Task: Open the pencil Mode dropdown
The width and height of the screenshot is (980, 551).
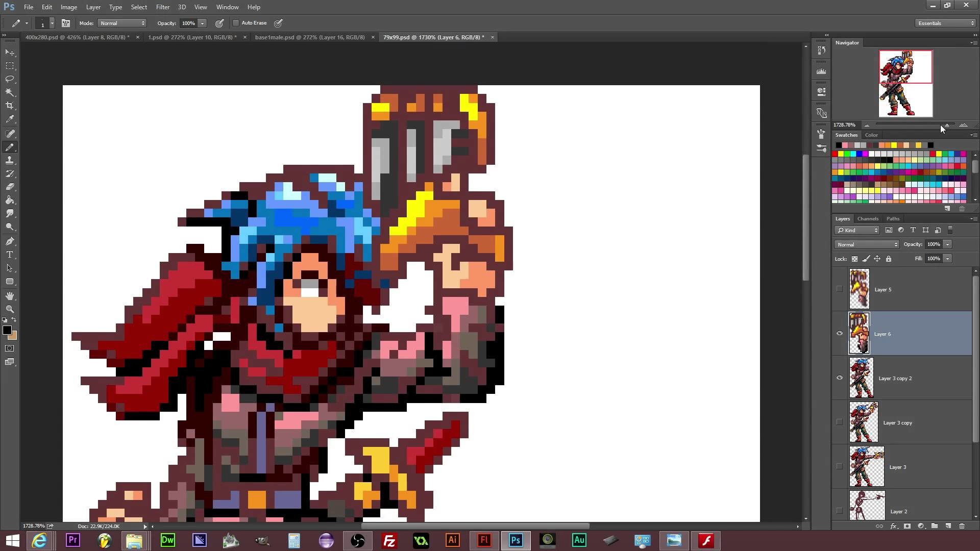Action: point(122,23)
